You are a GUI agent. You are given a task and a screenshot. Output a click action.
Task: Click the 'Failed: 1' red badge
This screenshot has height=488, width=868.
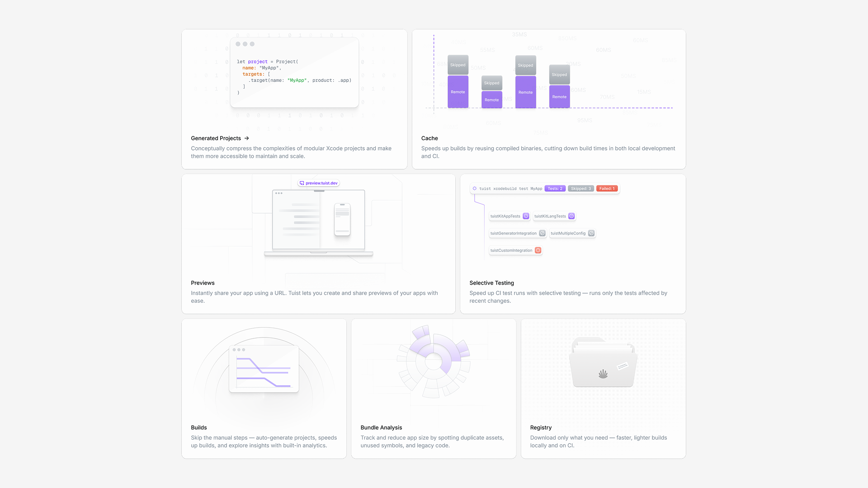[607, 188]
